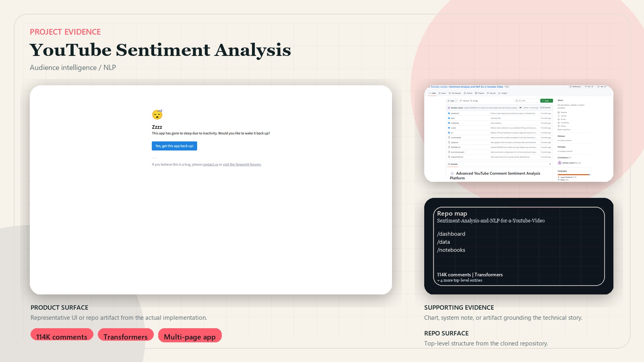
Task: Open the Insights graph icon
Action: 500,93
